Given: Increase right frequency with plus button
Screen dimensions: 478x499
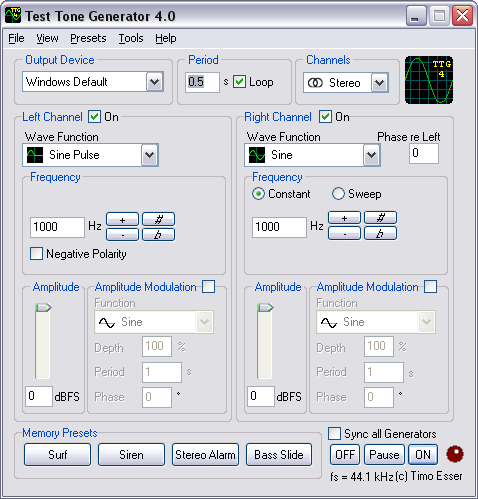Looking at the screenshot, I should pos(344,218).
